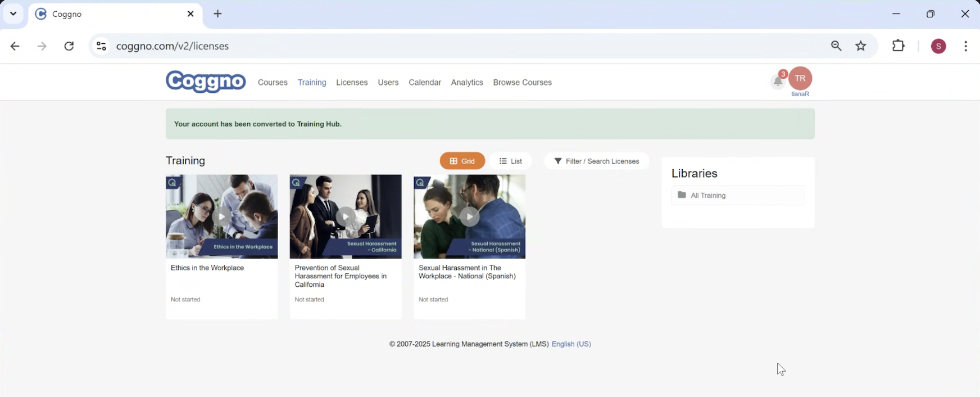Click the Libraries heading
The image size is (980, 397).
pyautogui.click(x=695, y=173)
